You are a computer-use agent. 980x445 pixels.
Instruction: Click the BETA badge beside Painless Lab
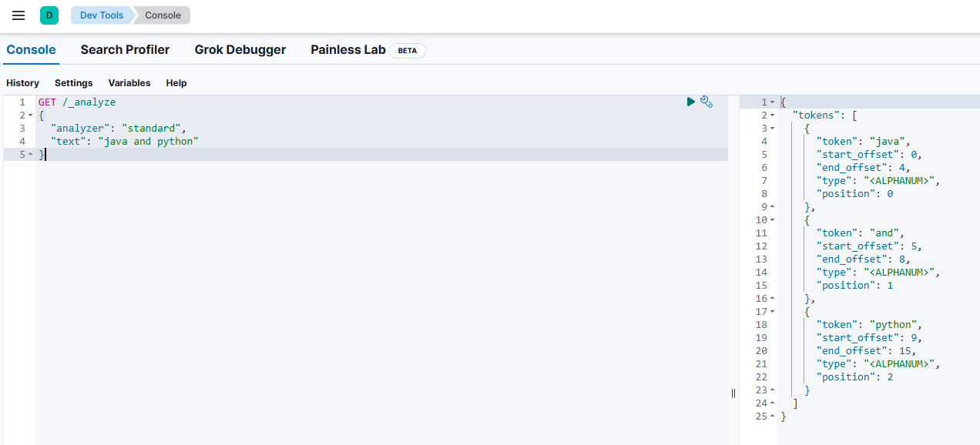click(x=407, y=51)
